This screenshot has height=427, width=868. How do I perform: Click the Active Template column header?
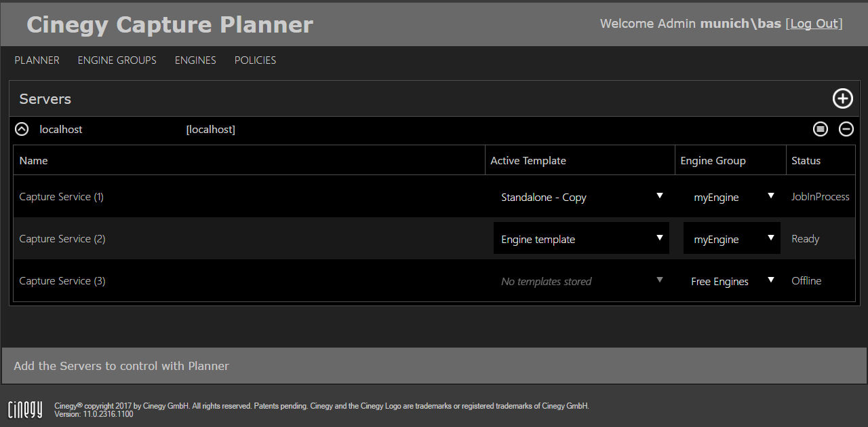(528, 161)
